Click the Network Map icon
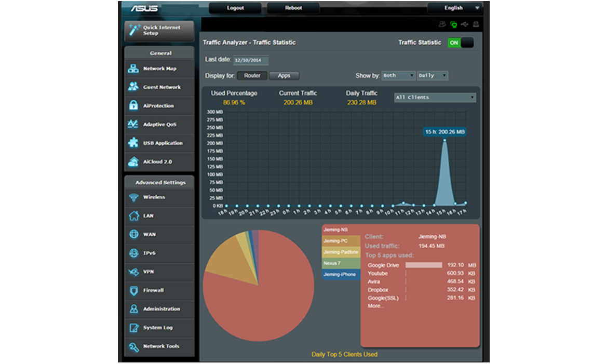 click(133, 69)
